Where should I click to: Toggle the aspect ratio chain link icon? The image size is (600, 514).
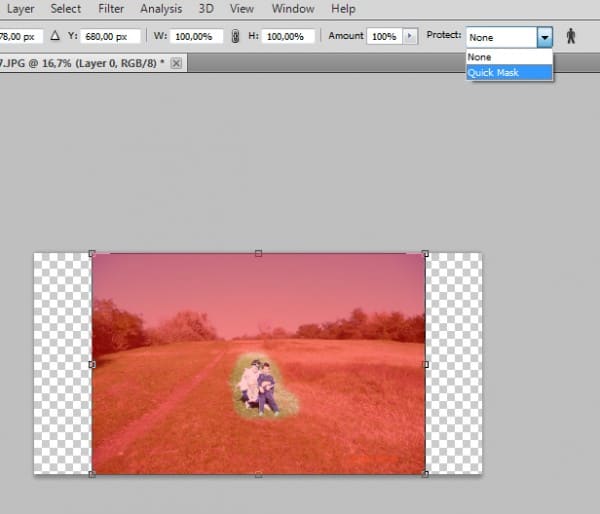tap(235, 36)
